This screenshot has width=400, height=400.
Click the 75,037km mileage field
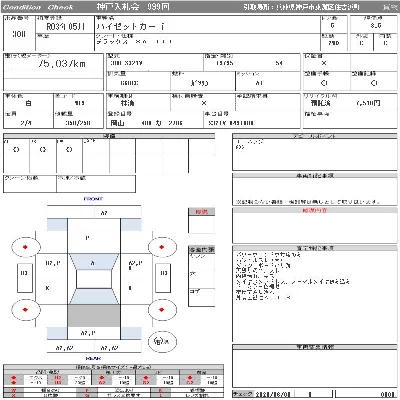pos(62,64)
